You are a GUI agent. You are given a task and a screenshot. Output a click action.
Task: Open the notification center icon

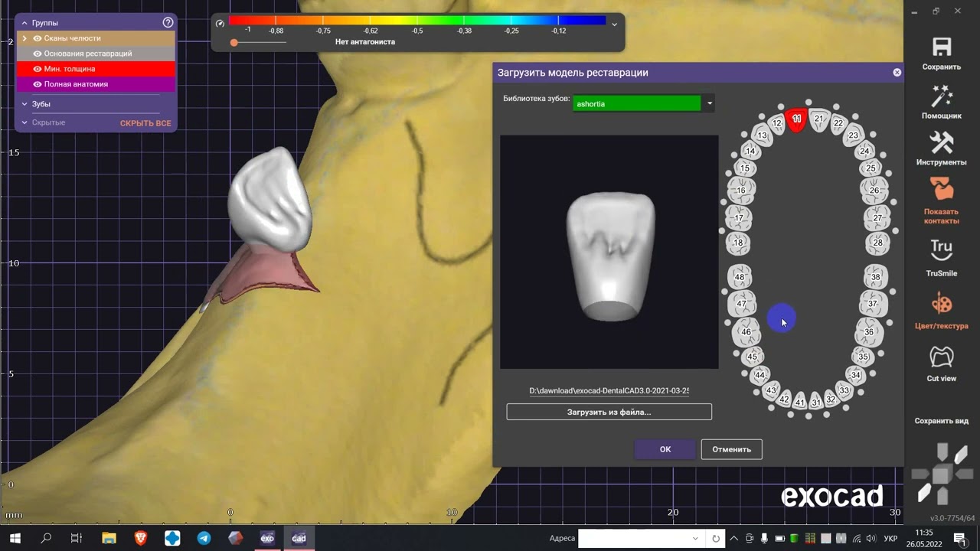[x=959, y=538]
